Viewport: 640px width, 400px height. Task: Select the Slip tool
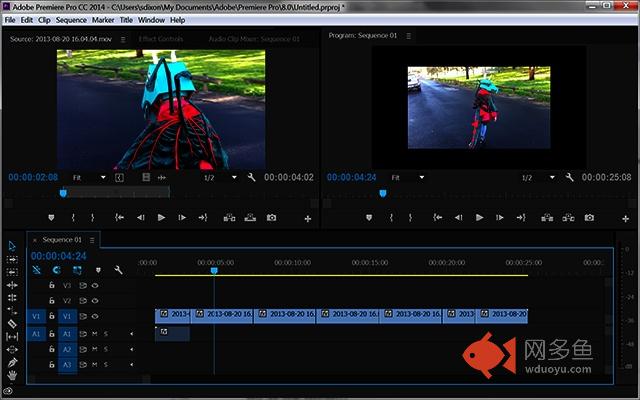[x=12, y=337]
